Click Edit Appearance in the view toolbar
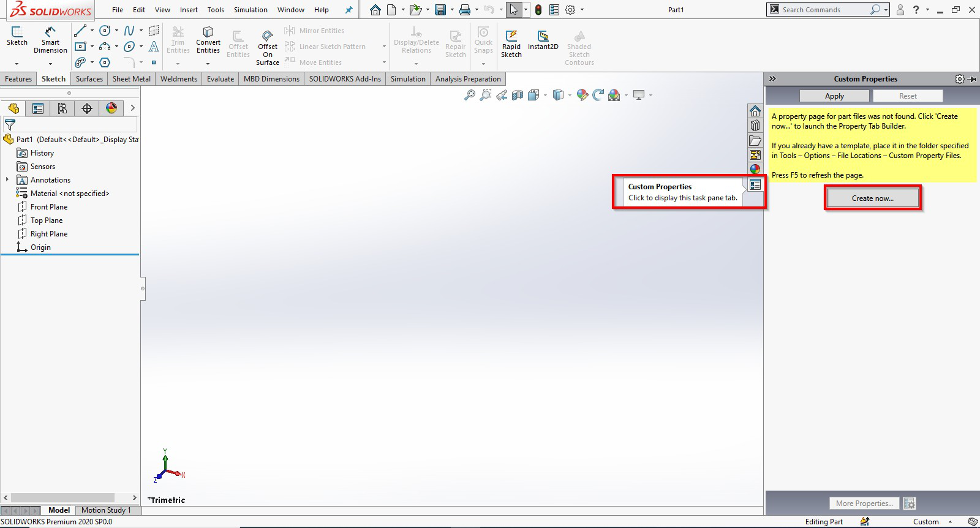 [x=582, y=95]
